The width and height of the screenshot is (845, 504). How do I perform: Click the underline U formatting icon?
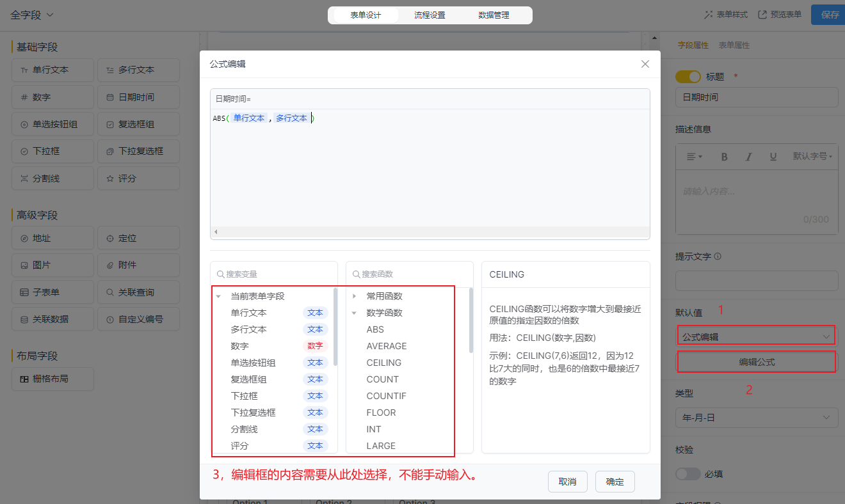(773, 157)
